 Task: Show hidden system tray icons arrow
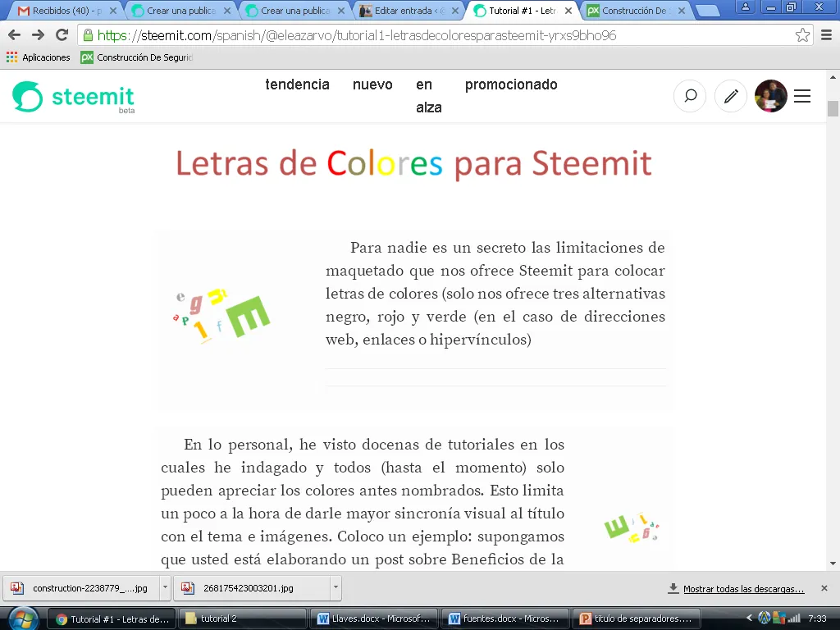[x=748, y=619]
